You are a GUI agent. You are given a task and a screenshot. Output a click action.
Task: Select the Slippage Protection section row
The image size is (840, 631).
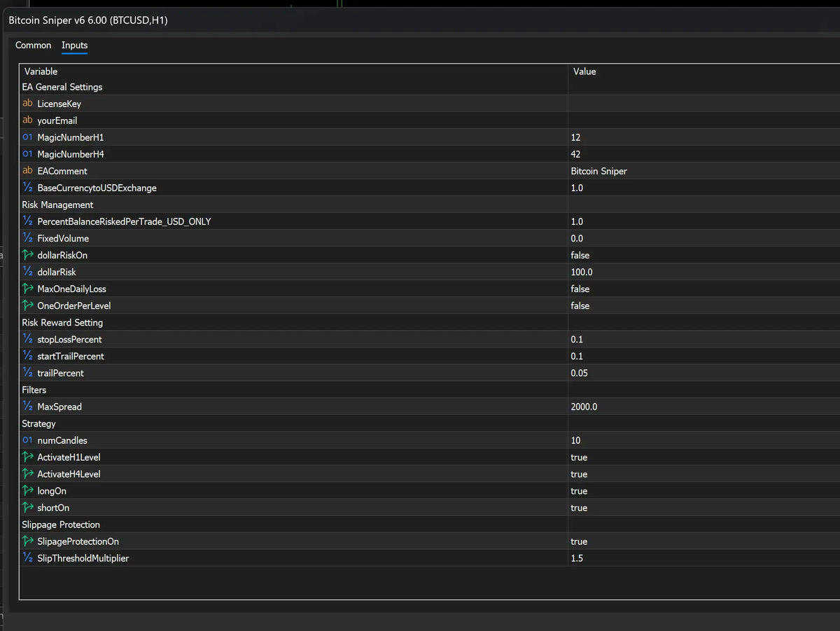click(x=429, y=525)
